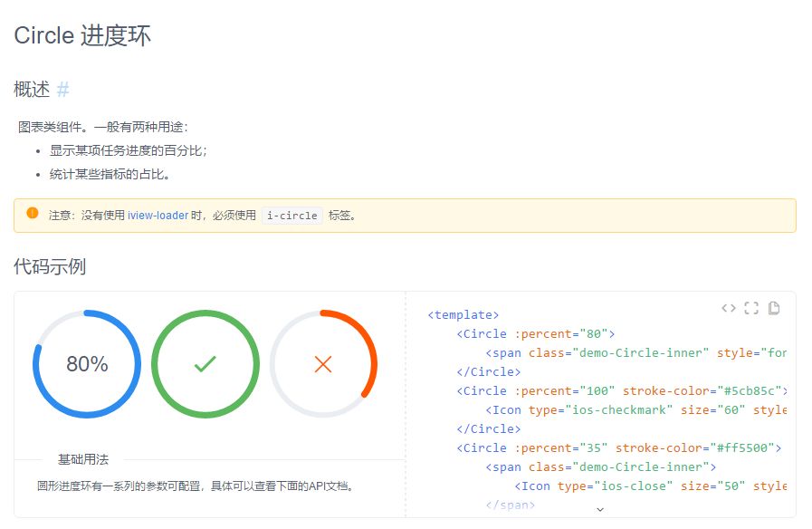Click the ios-close Icon code line

(x=651, y=486)
